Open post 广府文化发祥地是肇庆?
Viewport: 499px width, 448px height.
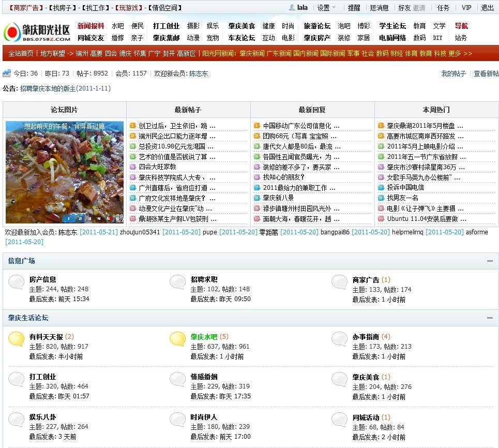tap(177, 198)
